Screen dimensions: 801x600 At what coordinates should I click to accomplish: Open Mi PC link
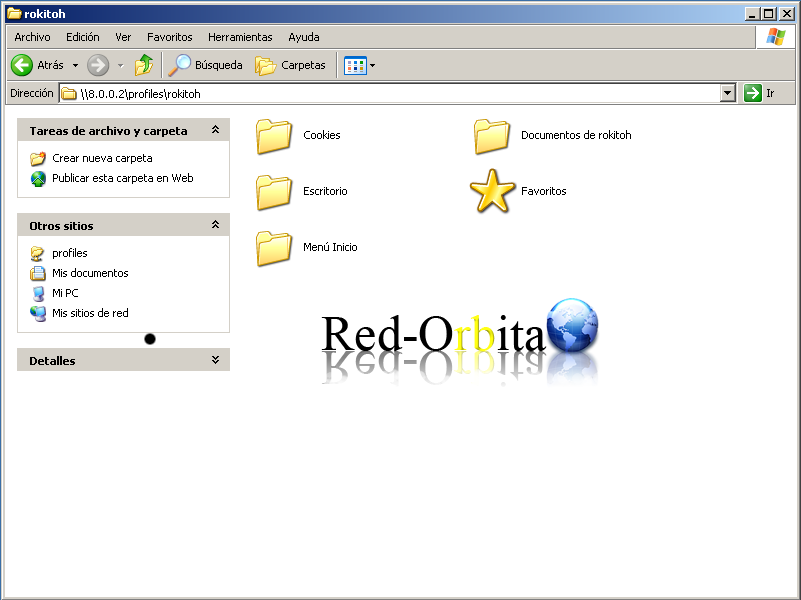tap(65, 293)
